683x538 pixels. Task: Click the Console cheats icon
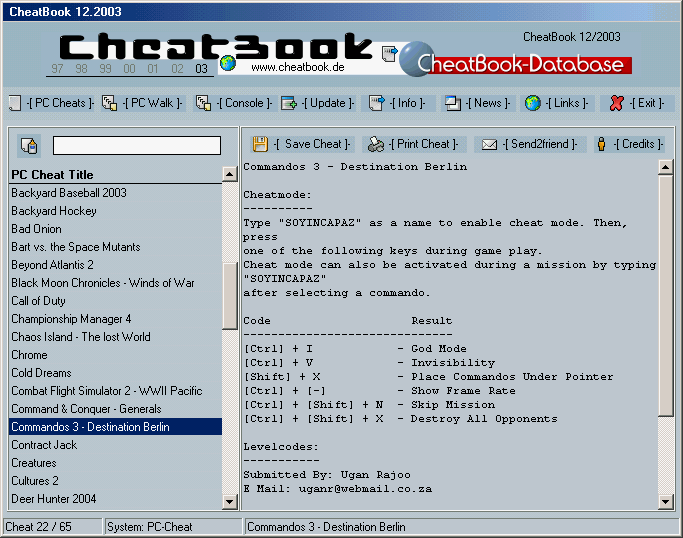(203, 103)
